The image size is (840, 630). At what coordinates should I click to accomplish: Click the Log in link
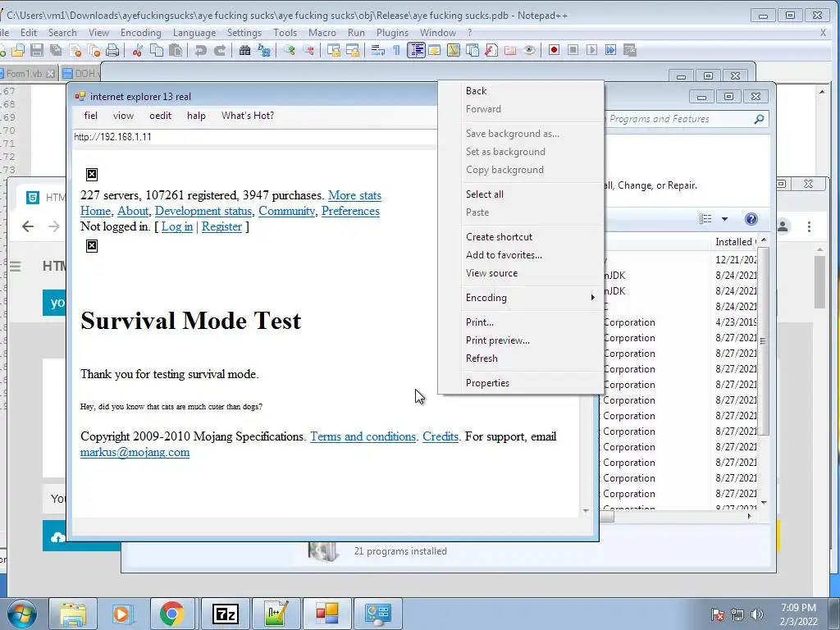[177, 226]
